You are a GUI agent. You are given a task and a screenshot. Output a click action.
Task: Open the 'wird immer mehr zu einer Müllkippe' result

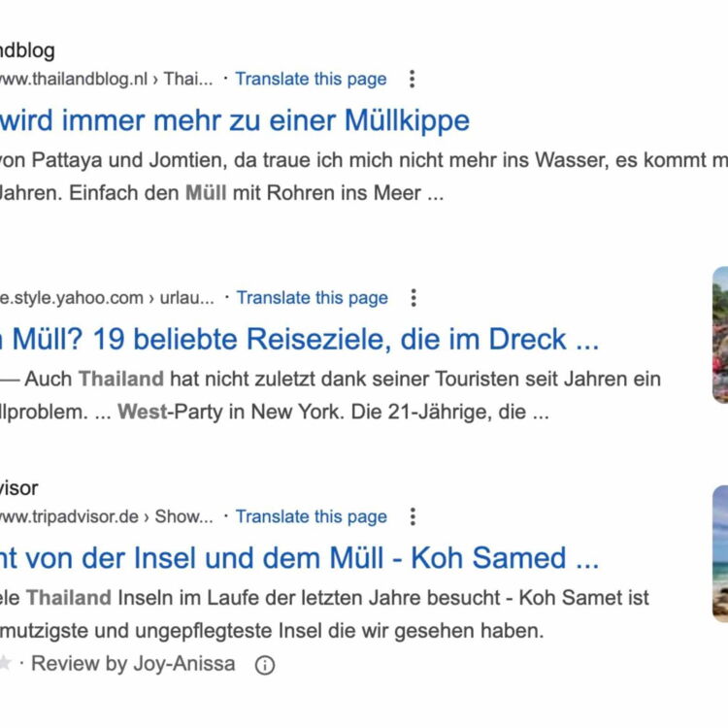point(233,120)
